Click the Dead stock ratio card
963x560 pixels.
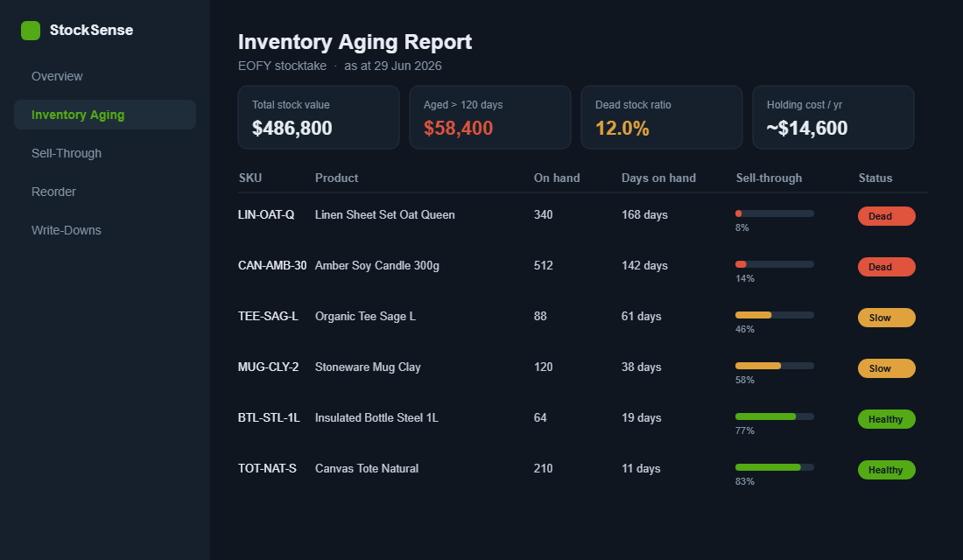coord(662,117)
